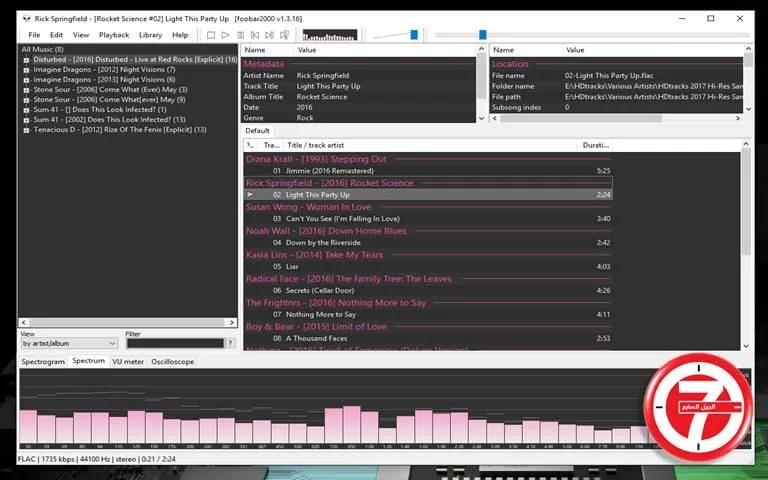Screen dimensions: 768x480
Task: Click the Location panel Value column header
Action: [x=651, y=50]
